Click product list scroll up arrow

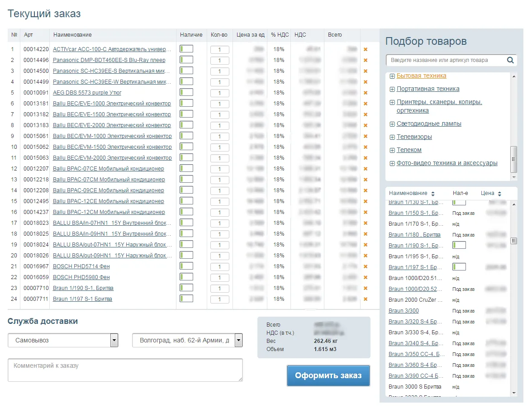[514, 204]
